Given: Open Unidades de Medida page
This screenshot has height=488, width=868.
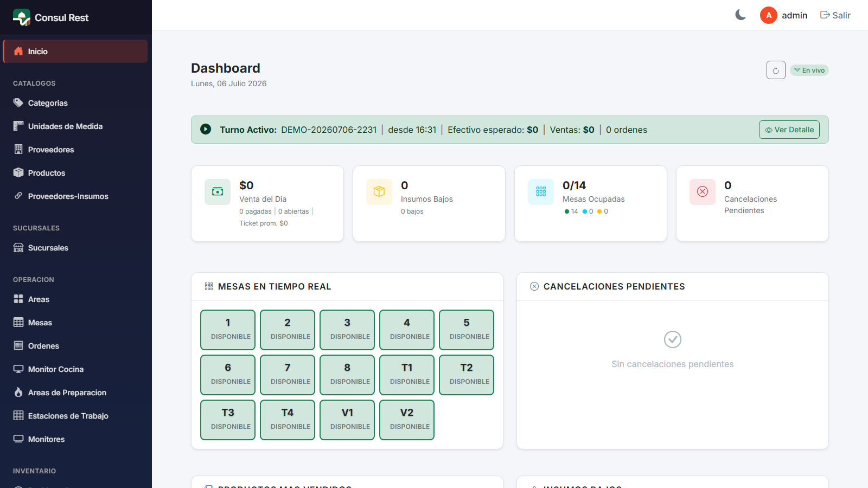Looking at the screenshot, I should (x=75, y=126).
